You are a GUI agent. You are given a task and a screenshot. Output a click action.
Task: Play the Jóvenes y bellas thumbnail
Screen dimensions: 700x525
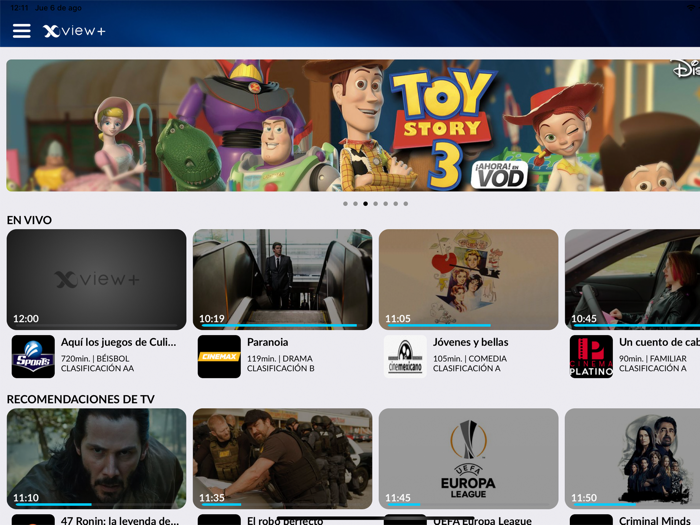pyautogui.click(x=469, y=279)
